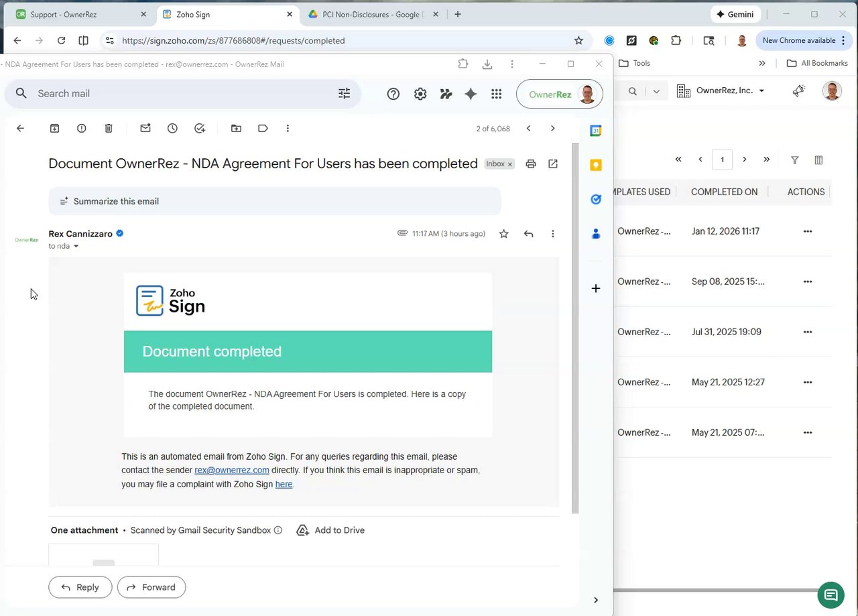
Task: Switch to Zoho Sign tab
Action: pos(228,14)
